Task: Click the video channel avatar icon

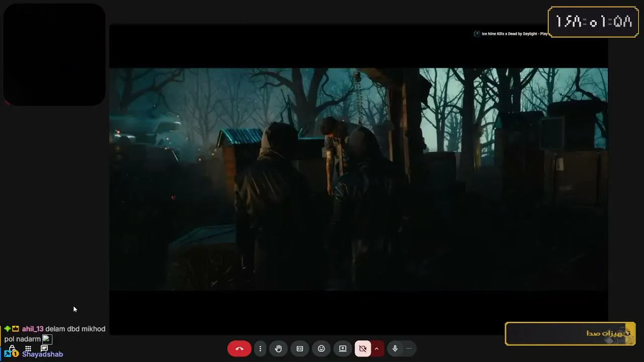Action: pos(477,34)
